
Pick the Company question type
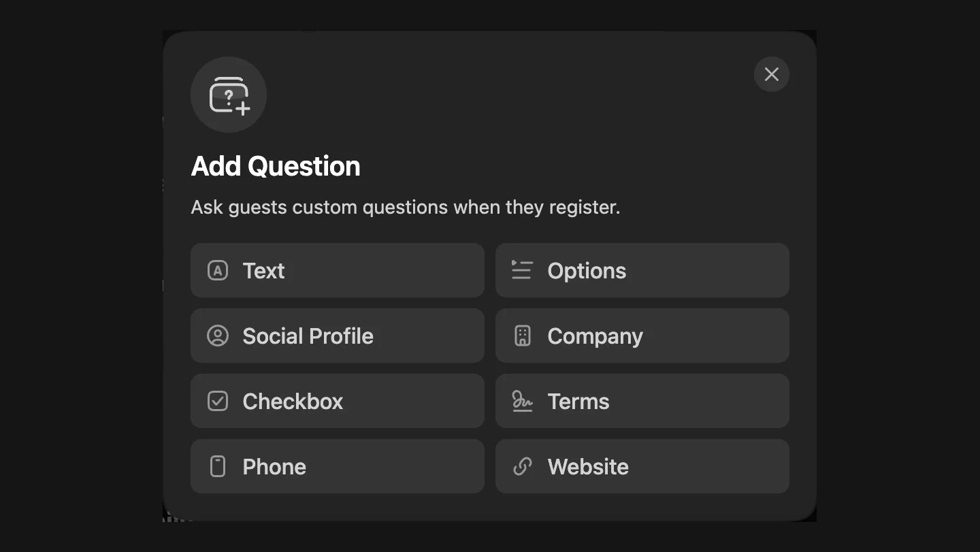coord(642,336)
